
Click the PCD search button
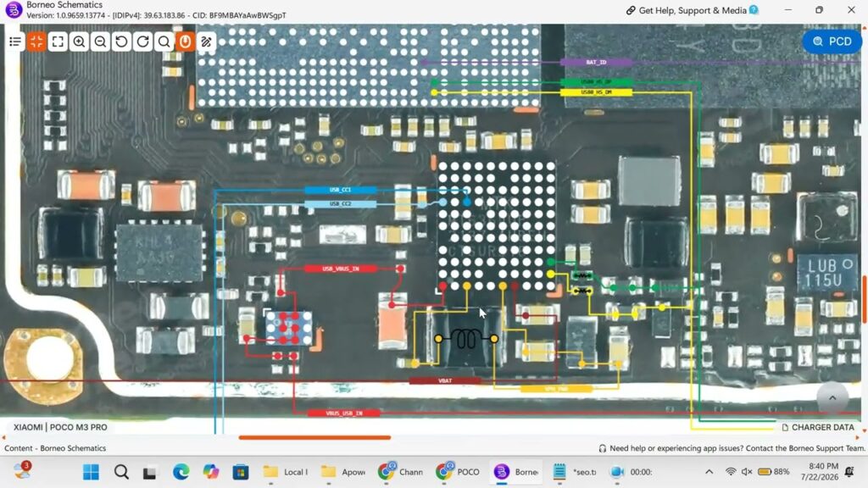pos(832,42)
